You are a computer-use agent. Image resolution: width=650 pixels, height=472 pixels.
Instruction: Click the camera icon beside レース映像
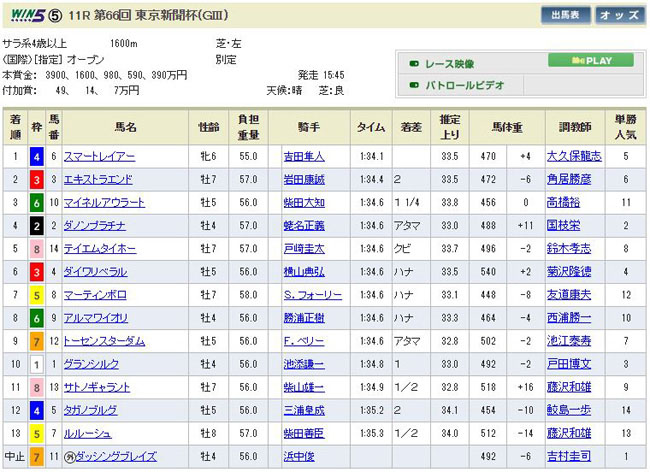click(414, 63)
